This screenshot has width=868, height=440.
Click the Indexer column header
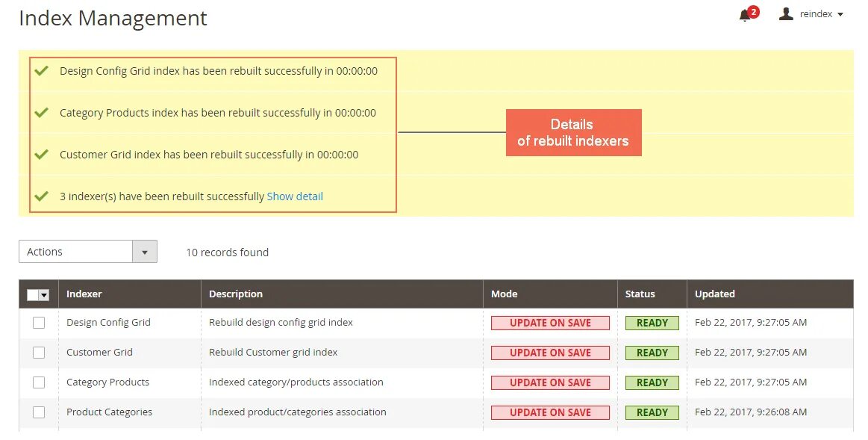tap(84, 294)
